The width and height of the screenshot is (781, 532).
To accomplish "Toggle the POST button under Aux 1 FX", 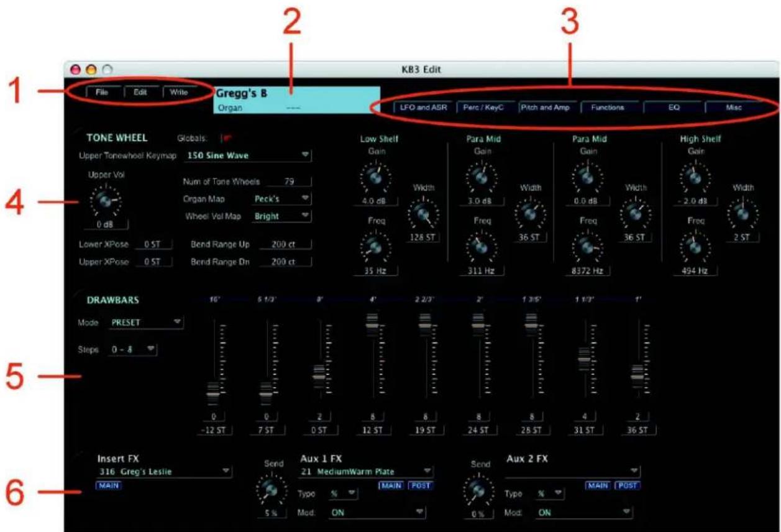I will 421,485.
